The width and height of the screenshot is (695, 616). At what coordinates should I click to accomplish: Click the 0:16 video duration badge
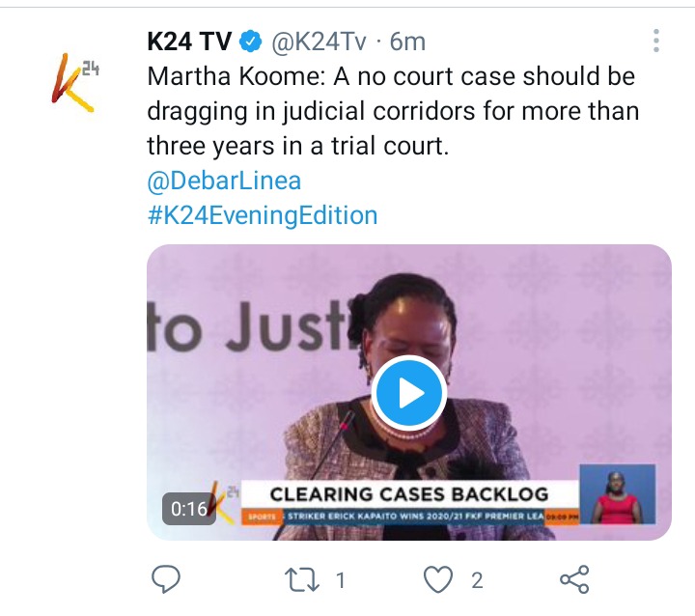[189, 509]
